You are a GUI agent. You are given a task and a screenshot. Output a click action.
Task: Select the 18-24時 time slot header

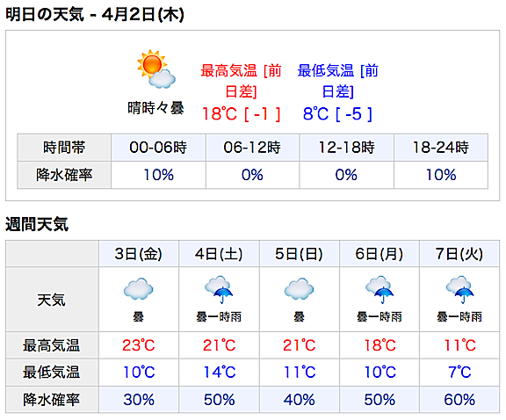(x=441, y=148)
